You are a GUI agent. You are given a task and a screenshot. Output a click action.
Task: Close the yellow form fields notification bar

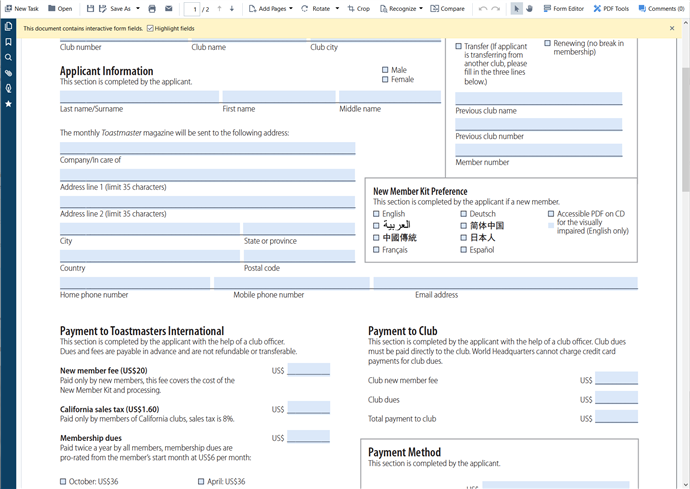672,28
